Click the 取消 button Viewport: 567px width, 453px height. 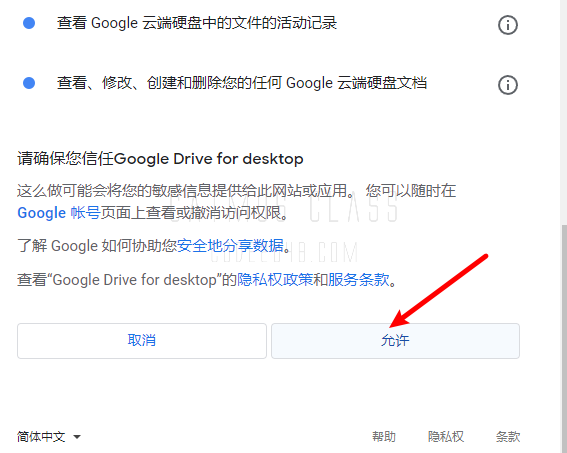point(142,341)
